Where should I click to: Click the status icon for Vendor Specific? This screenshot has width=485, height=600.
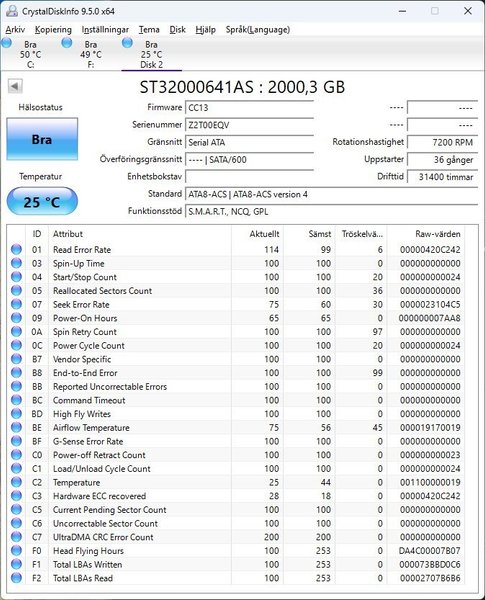pyautogui.click(x=16, y=359)
